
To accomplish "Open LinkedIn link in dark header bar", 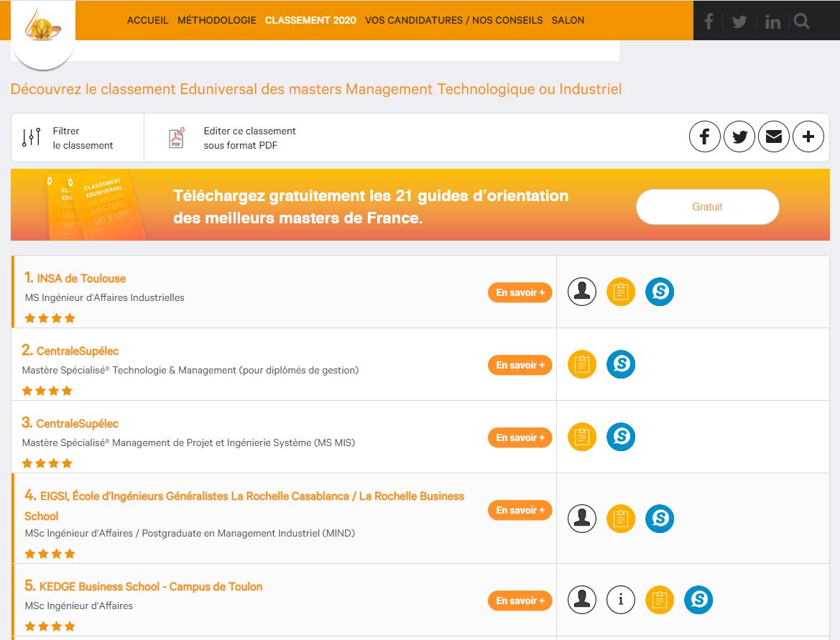I will 772,22.
